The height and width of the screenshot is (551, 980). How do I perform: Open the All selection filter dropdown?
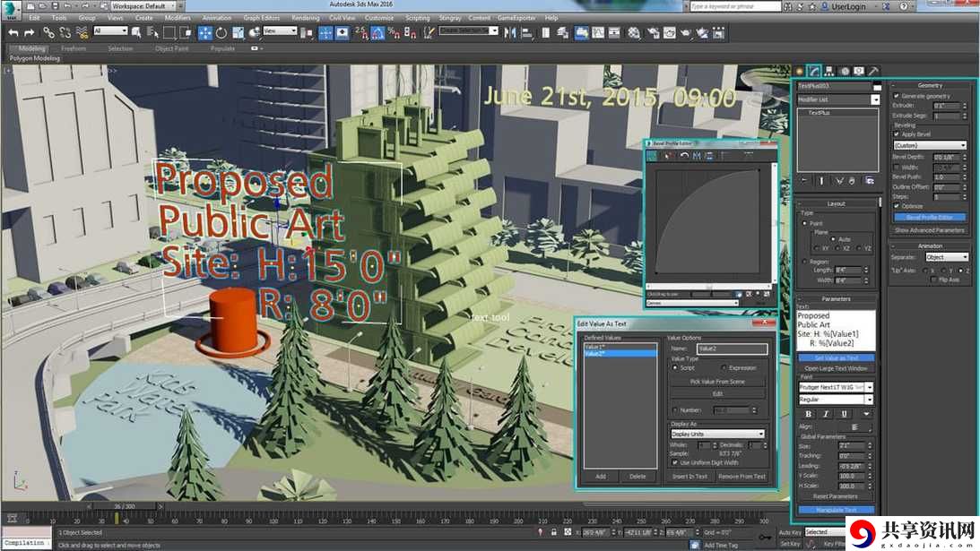click(110, 30)
